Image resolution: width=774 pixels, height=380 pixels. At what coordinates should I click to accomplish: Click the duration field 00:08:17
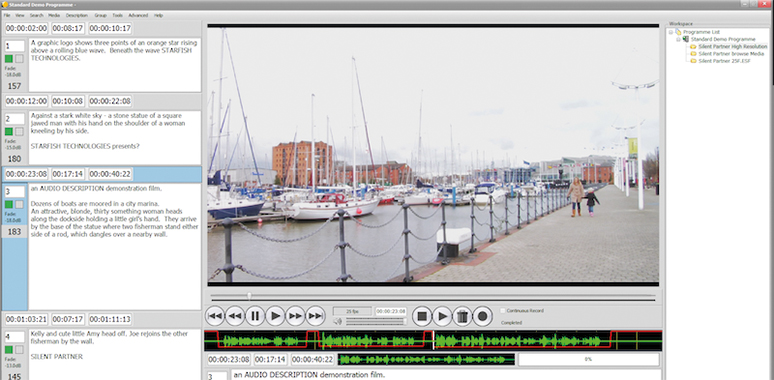coord(69,29)
